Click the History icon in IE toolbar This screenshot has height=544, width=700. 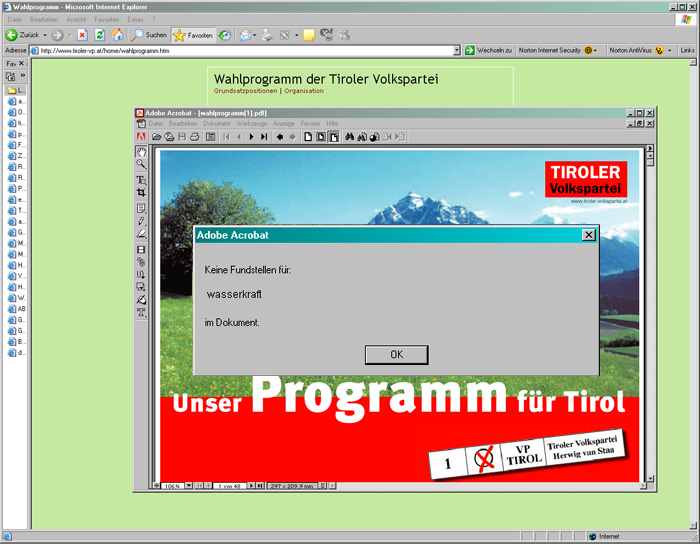[225, 35]
